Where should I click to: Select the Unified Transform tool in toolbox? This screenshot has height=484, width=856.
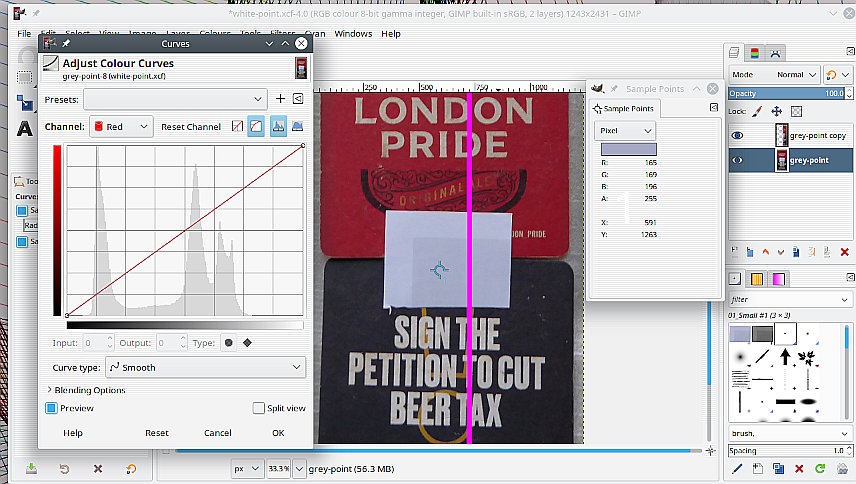pyautogui.click(x=25, y=103)
